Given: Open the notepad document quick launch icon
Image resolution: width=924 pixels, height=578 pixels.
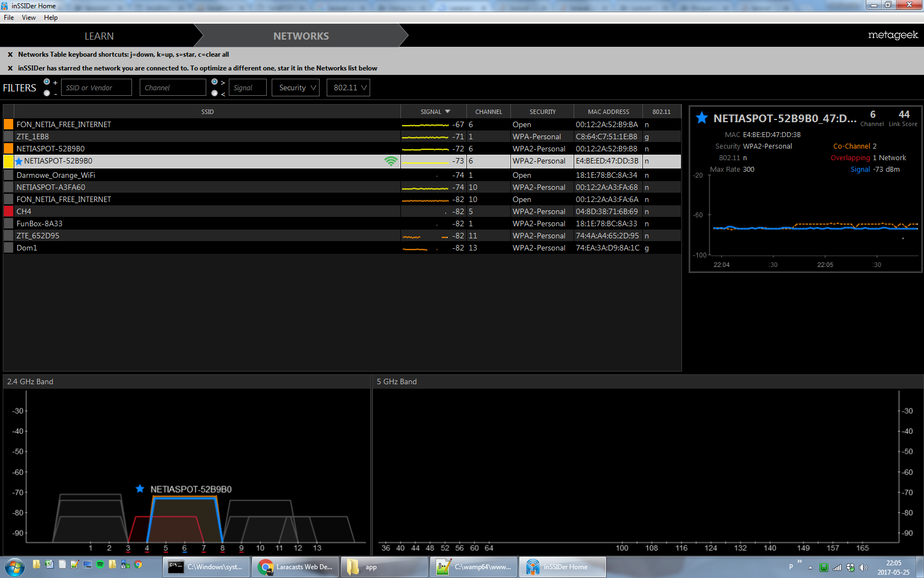Looking at the screenshot, I should (62, 564).
